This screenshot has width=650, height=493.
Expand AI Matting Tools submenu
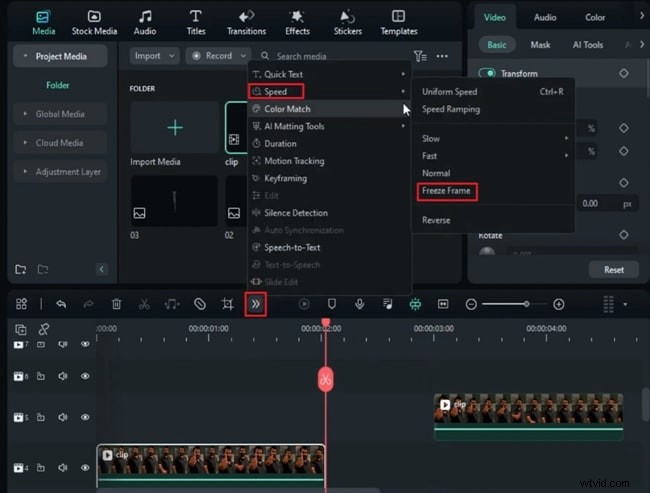(x=330, y=126)
